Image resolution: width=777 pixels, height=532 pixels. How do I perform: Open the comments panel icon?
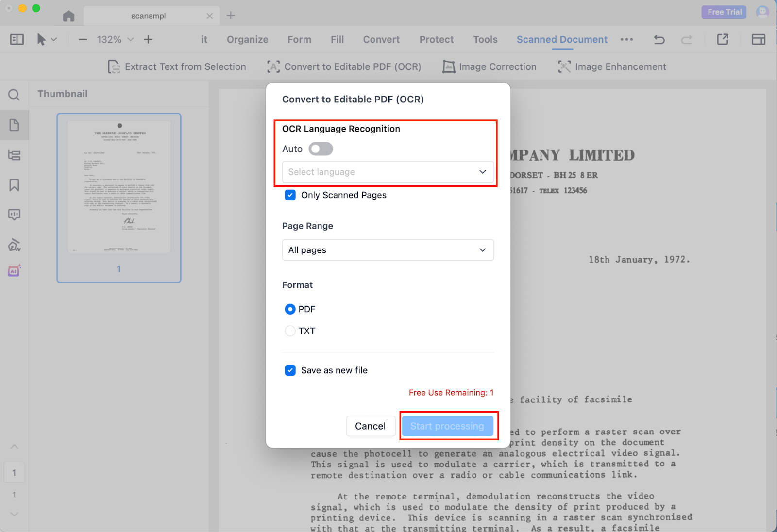coord(14,215)
